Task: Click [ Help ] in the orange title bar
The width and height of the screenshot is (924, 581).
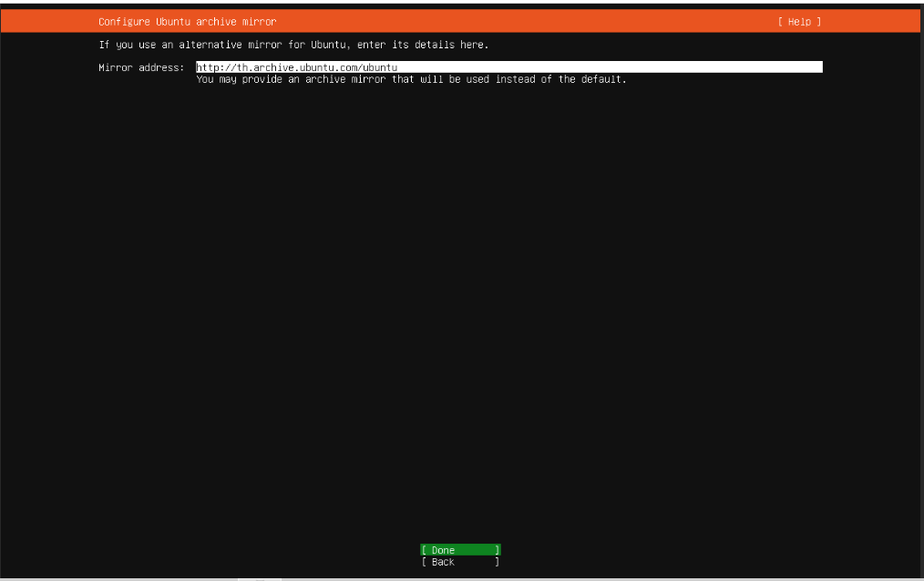Action: pyautogui.click(x=799, y=21)
